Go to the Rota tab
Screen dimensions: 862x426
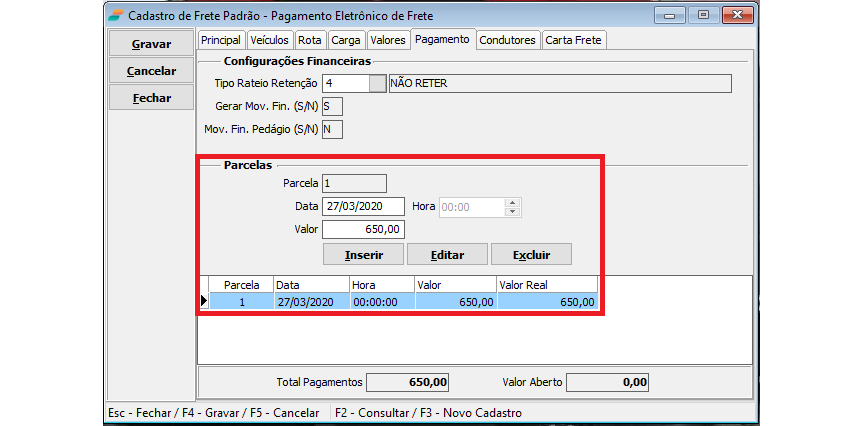[310, 40]
